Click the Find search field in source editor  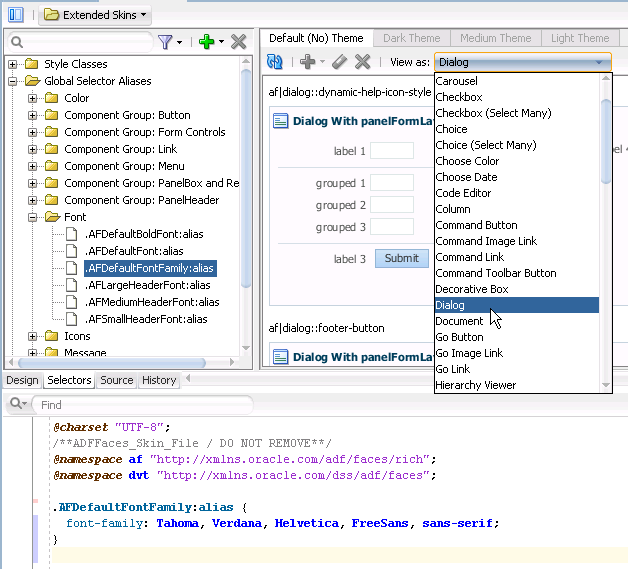point(142,405)
